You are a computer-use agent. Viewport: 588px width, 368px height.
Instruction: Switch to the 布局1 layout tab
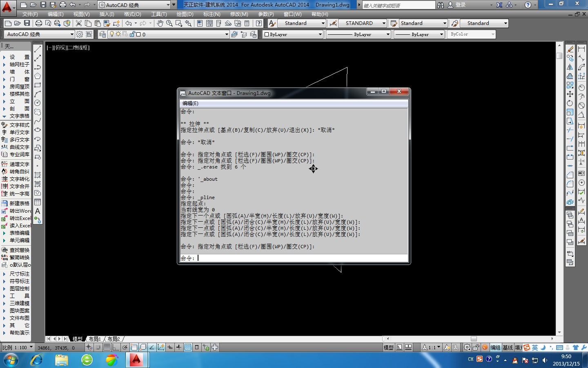(x=95, y=339)
